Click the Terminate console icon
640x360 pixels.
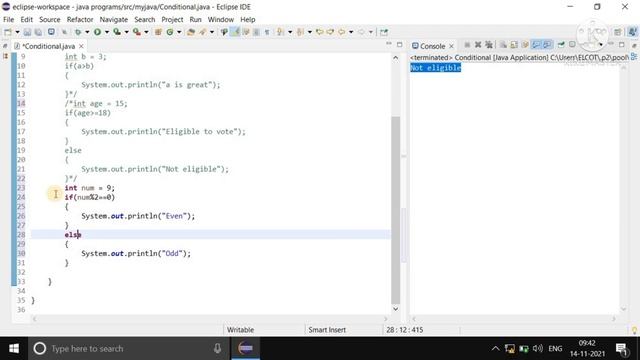click(x=467, y=45)
